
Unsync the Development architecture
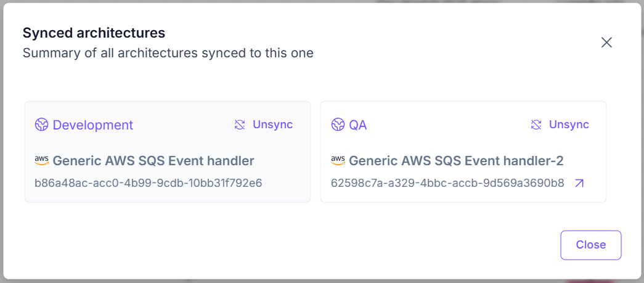pyautogui.click(x=272, y=125)
